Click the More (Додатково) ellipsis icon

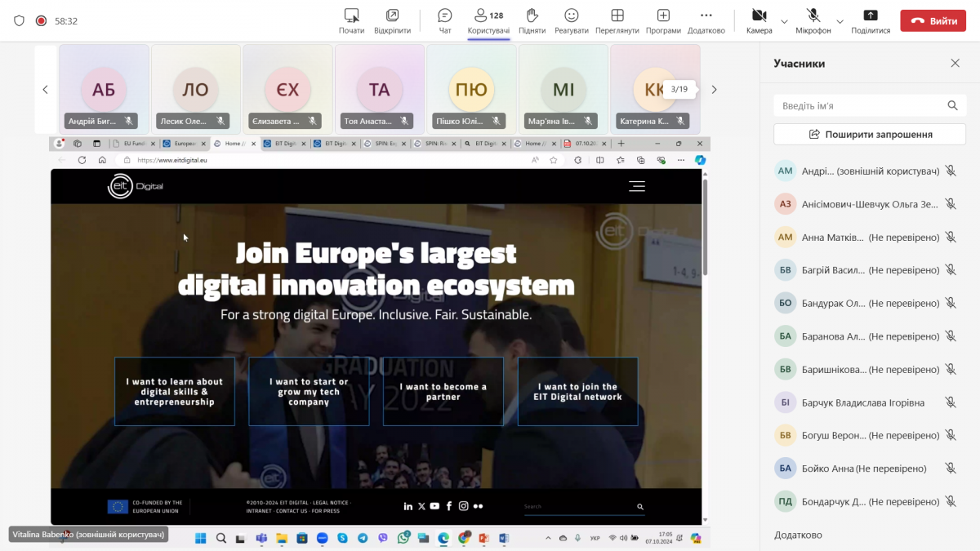coord(706,21)
